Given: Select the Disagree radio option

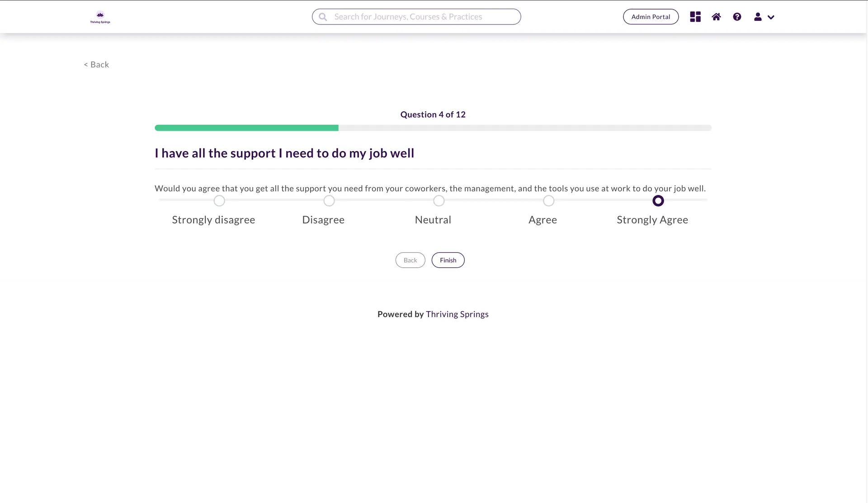Looking at the screenshot, I should click(329, 200).
